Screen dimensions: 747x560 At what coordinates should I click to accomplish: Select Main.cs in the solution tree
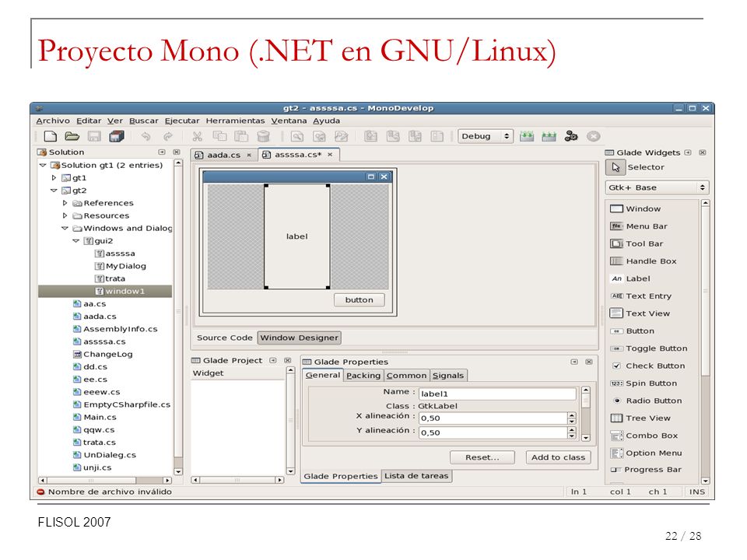pyautogui.click(x=95, y=417)
